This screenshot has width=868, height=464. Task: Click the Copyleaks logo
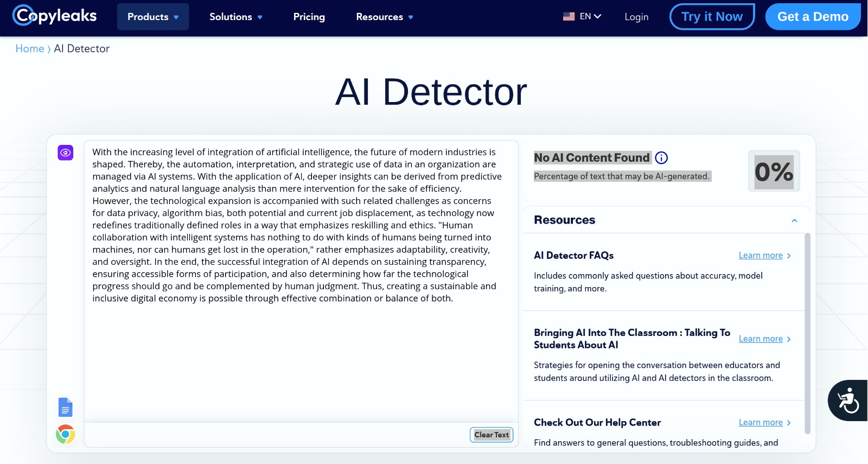click(54, 16)
